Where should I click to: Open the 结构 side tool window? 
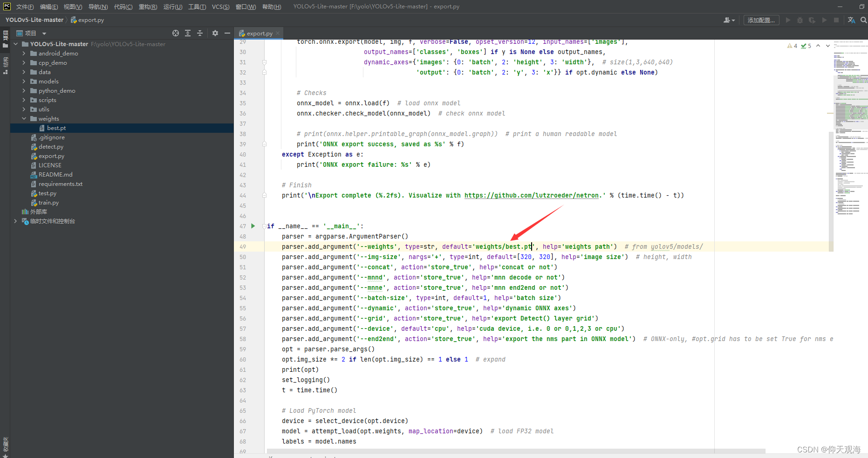pyautogui.click(x=6, y=65)
